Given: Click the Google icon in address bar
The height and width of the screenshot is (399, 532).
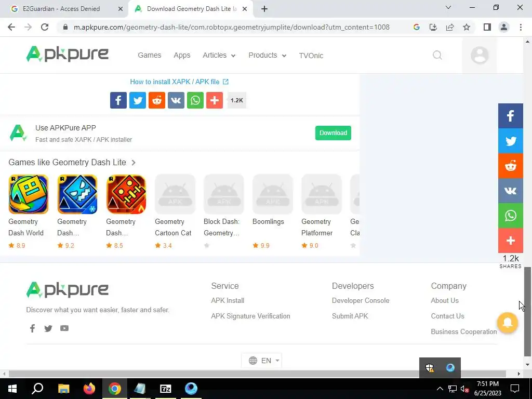Looking at the screenshot, I should [417, 27].
